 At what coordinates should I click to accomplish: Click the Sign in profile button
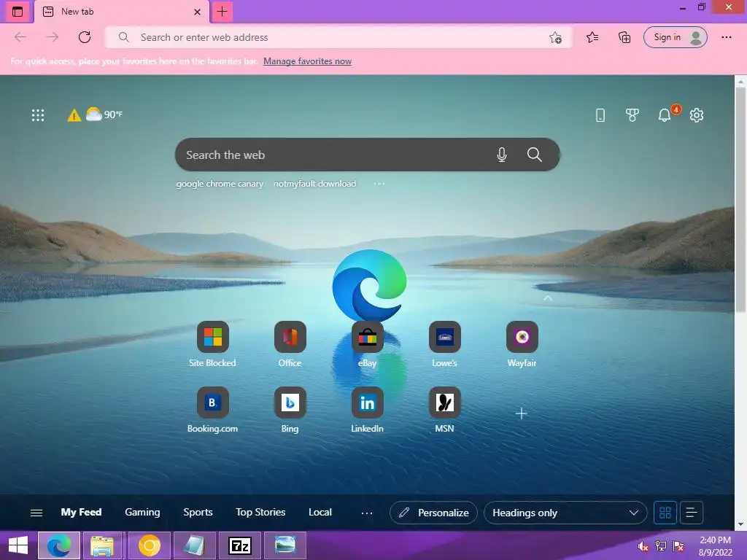point(675,37)
